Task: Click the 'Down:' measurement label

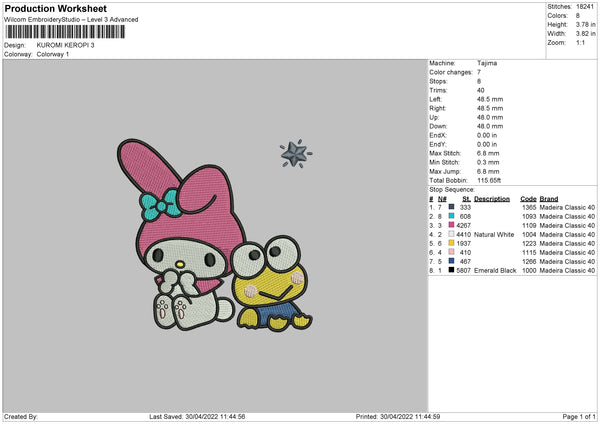Action: tap(438, 126)
